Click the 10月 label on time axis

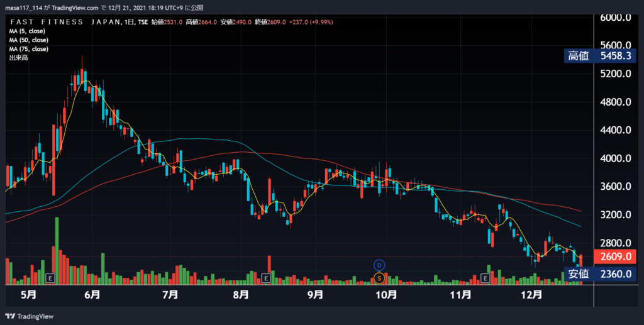pyautogui.click(x=387, y=295)
